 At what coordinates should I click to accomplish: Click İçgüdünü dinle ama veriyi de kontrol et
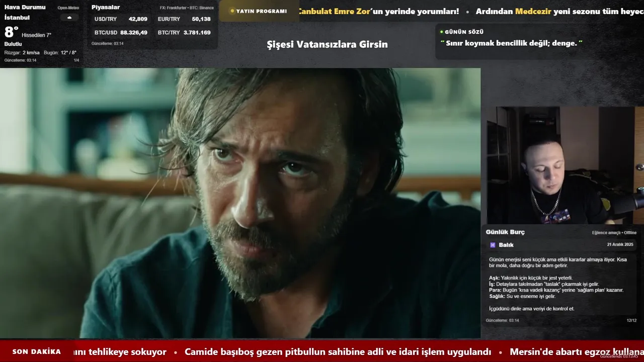[531, 308]
